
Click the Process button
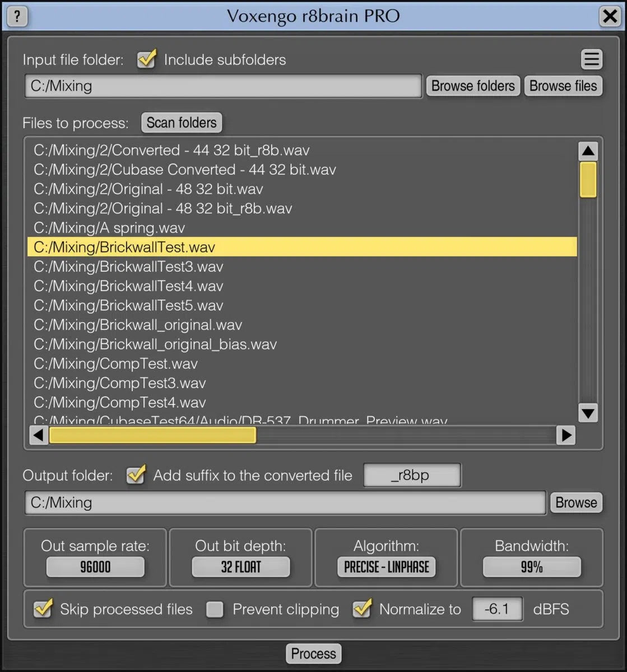click(x=313, y=654)
